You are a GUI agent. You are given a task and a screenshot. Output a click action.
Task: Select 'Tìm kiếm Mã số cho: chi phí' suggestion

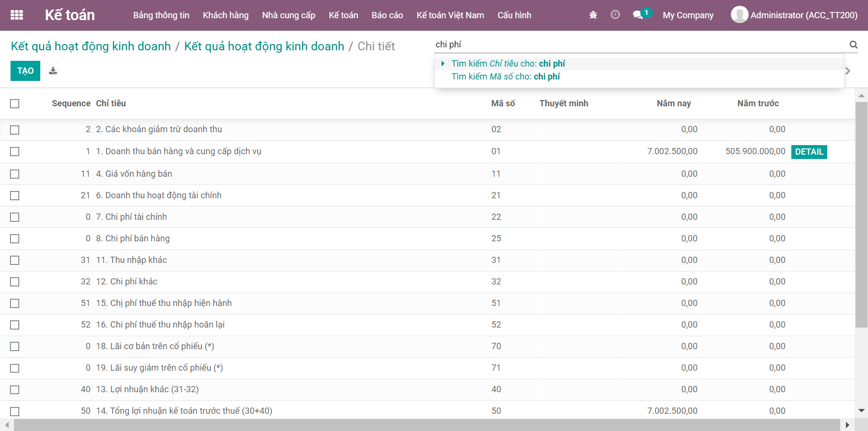506,77
